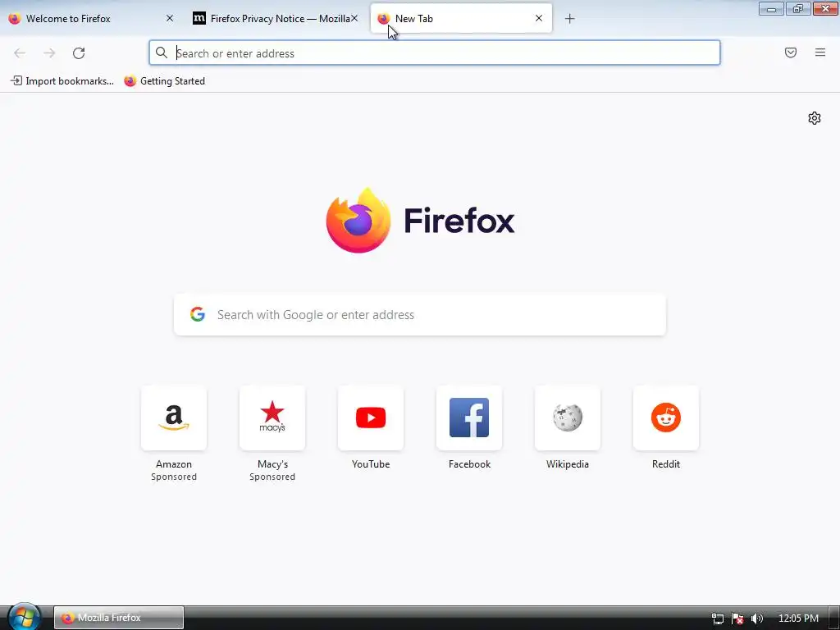Reload the current page
The image size is (840, 630).
tap(79, 53)
